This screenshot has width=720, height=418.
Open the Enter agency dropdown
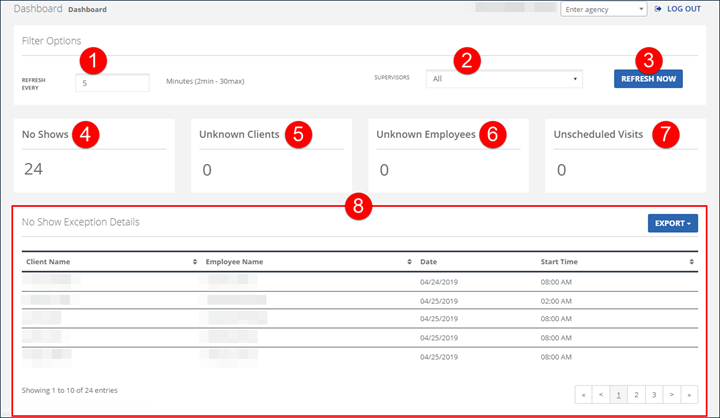pyautogui.click(x=604, y=9)
